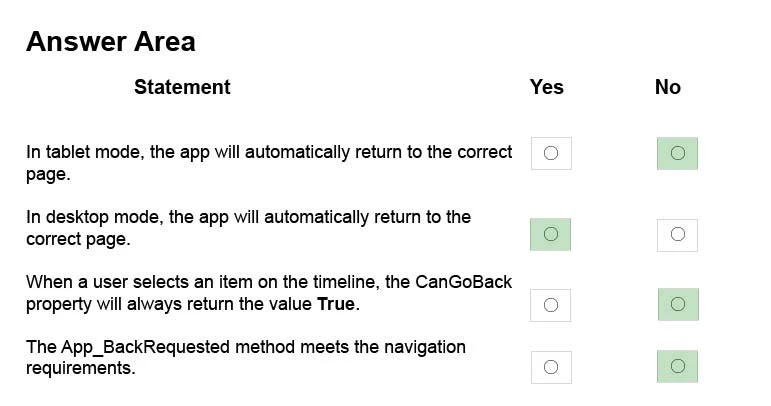Image resolution: width=771 pixels, height=406 pixels.
Task: Select Yes for the desktop mode statement
Action: coord(550,234)
